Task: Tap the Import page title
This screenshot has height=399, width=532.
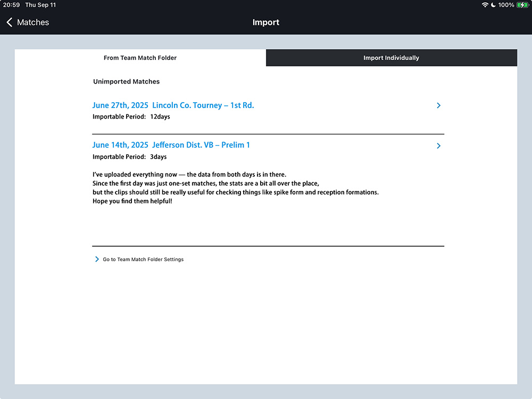Action: click(265, 22)
